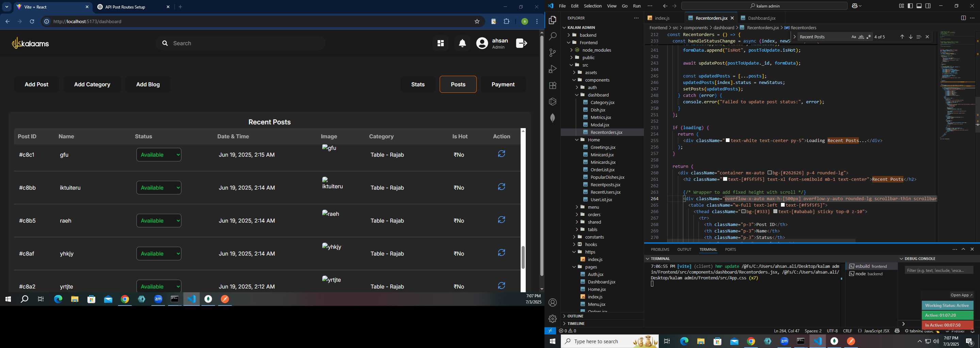Toggle Match Case in find widget
The width and height of the screenshot is (980, 348).
coord(854,37)
